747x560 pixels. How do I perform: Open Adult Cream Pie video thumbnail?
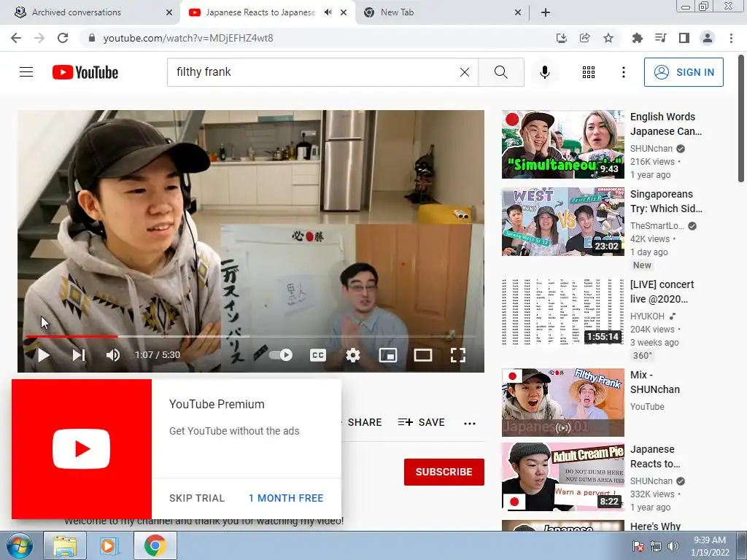click(562, 477)
